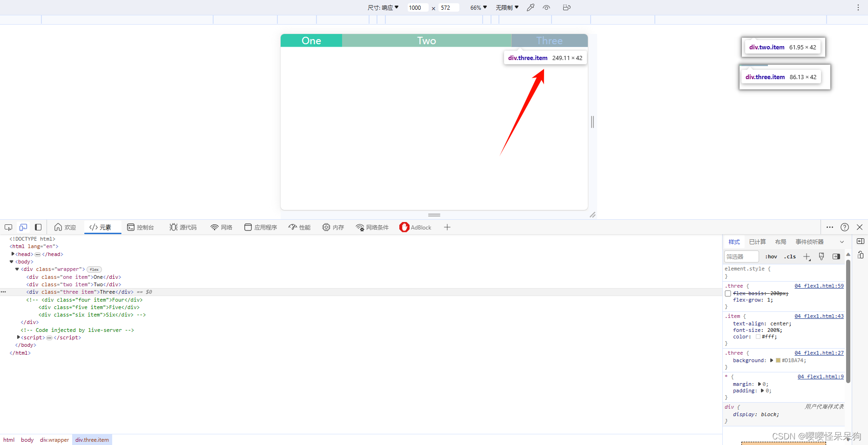The image size is (868, 445).
Task: Open the 66% zoom dropdown
Action: pos(478,7)
